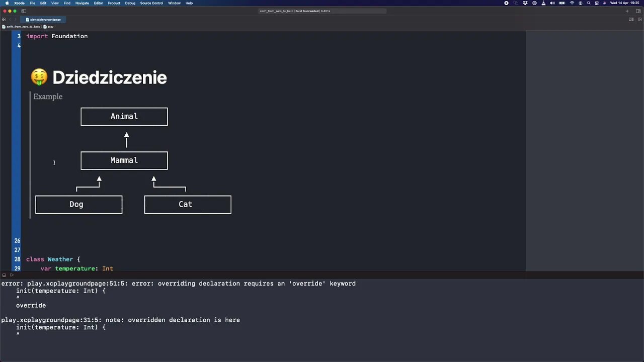The height and width of the screenshot is (362, 644).
Task: Click the display mirroring menu bar icon
Action: (516, 3)
